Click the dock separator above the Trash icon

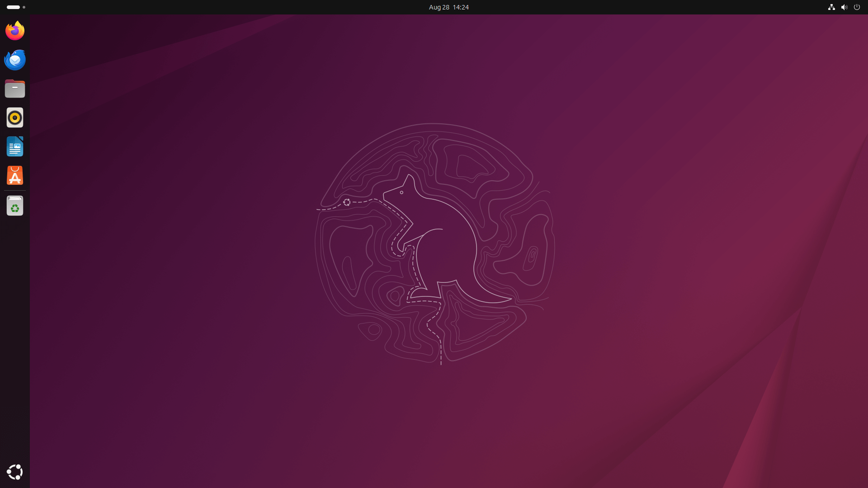click(15, 191)
